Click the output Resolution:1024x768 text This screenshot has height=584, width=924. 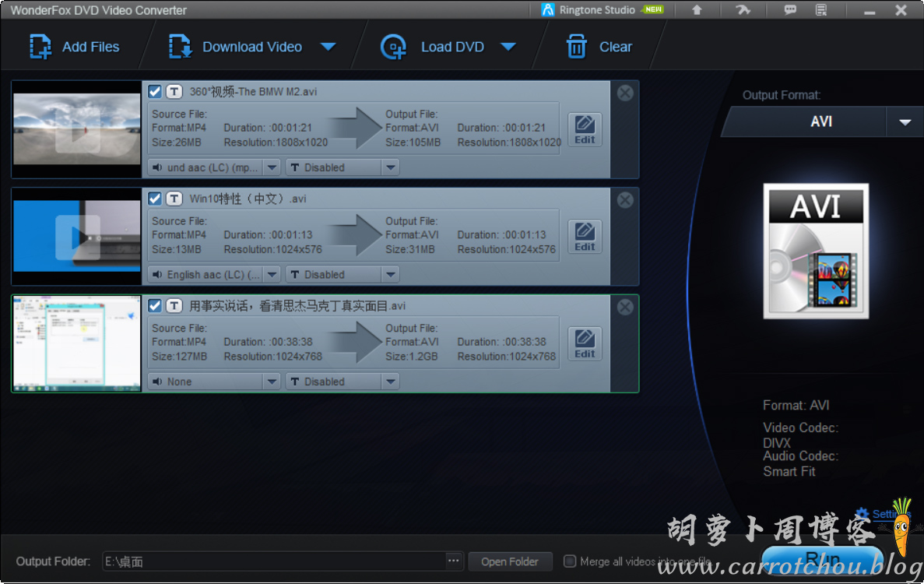(507, 357)
